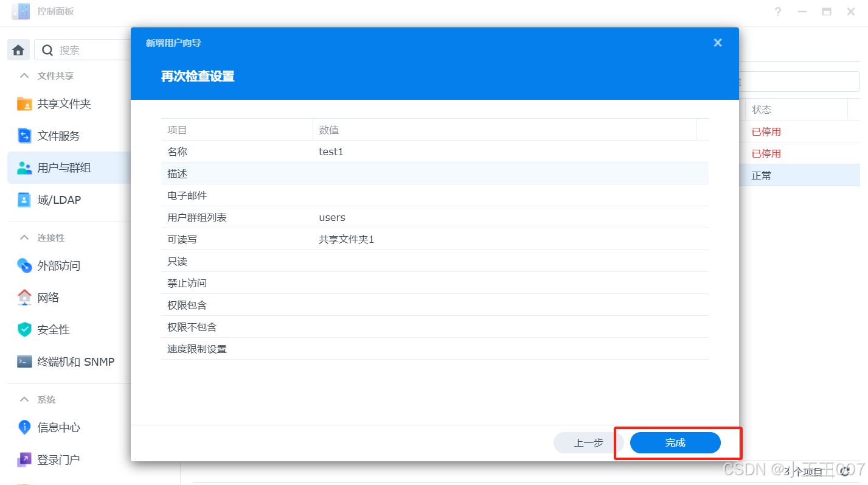Click the Domain/LDAP (域/LDAP) icon

[24, 200]
